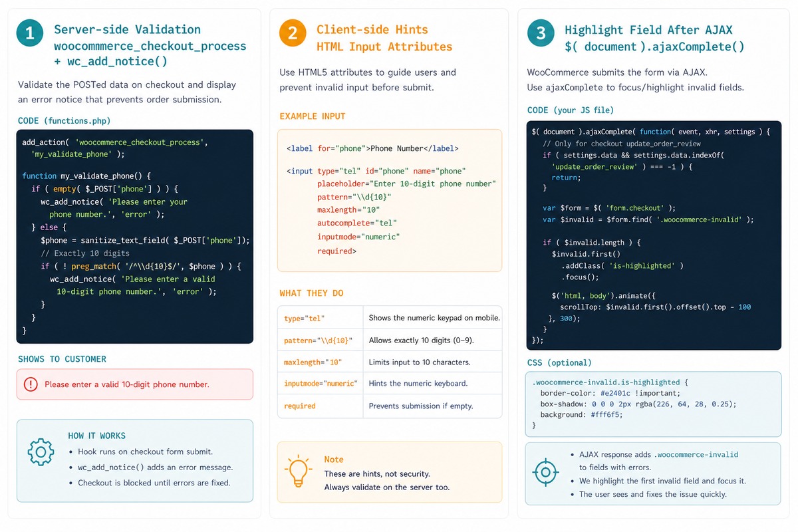The width and height of the screenshot is (798, 532).
Task: Click the lightbulb icon in the Note box
Action: point(299,471)
